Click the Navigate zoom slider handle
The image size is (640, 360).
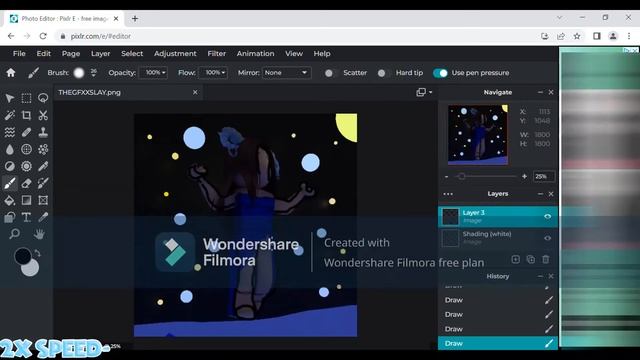point(462,176)
